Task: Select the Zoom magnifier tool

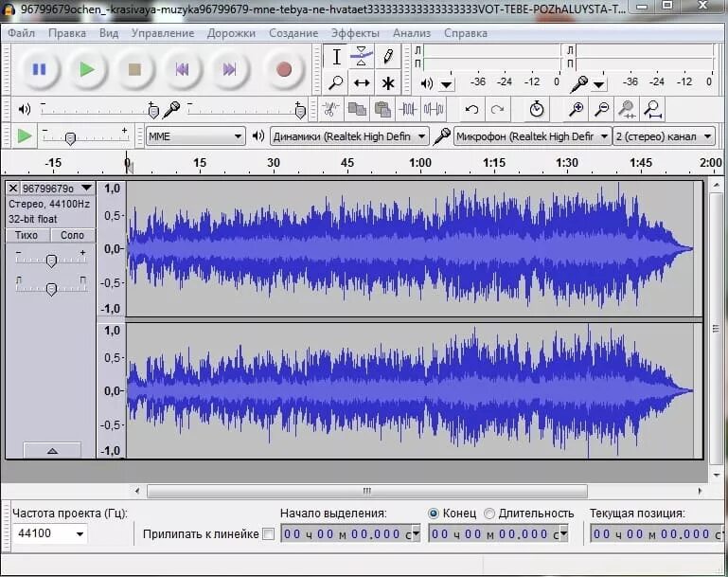Action: 336,83
